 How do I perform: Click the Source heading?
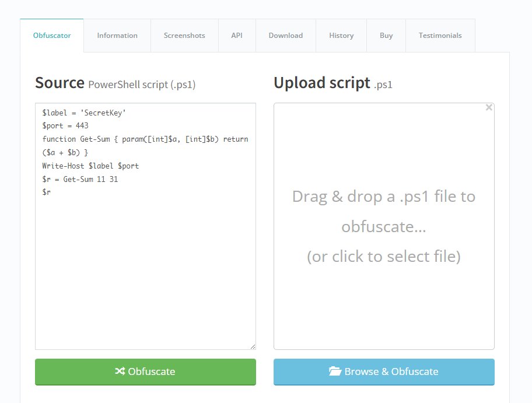60,83
